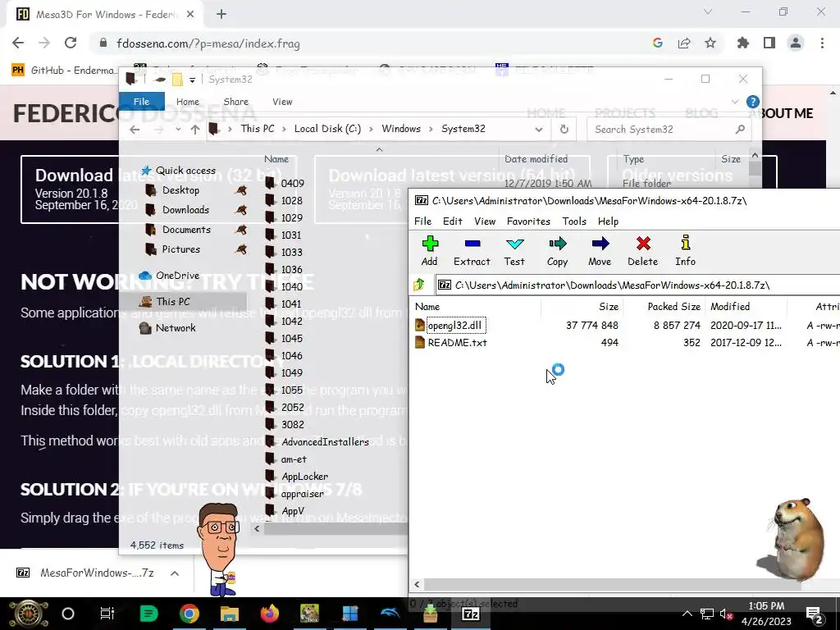The width and height of the screenshot is (840, 630).
Task: Click the 7-Zip taskbar icon
Action: click(x=470, y=614)
